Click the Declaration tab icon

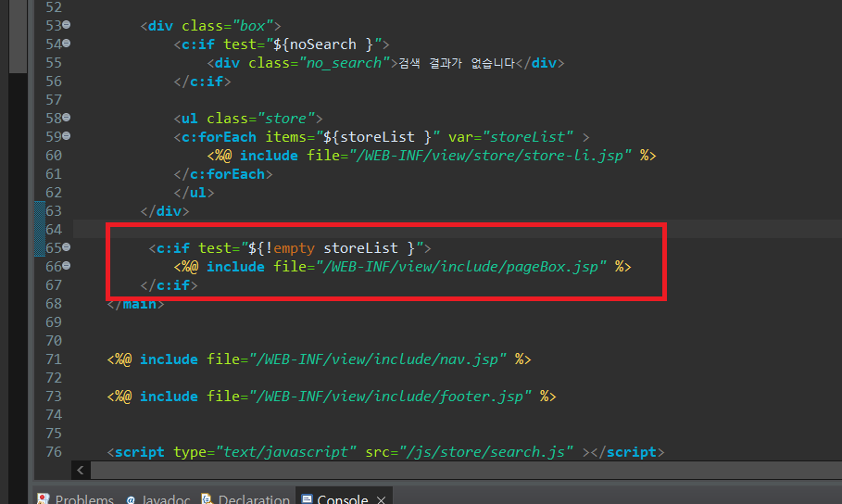207,498
